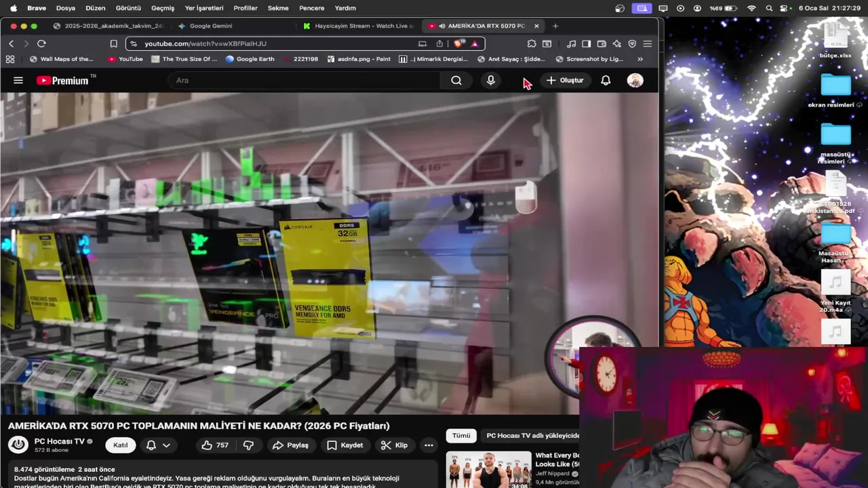Open The True Size Of bookmark
The image size is (868, 488).
(184, 59)
